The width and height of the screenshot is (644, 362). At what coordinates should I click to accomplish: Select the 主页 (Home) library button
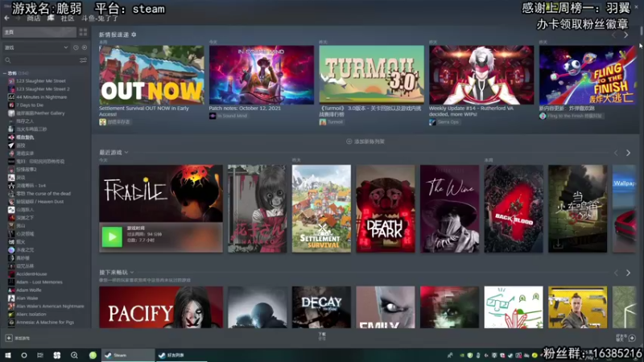[39, 32]
